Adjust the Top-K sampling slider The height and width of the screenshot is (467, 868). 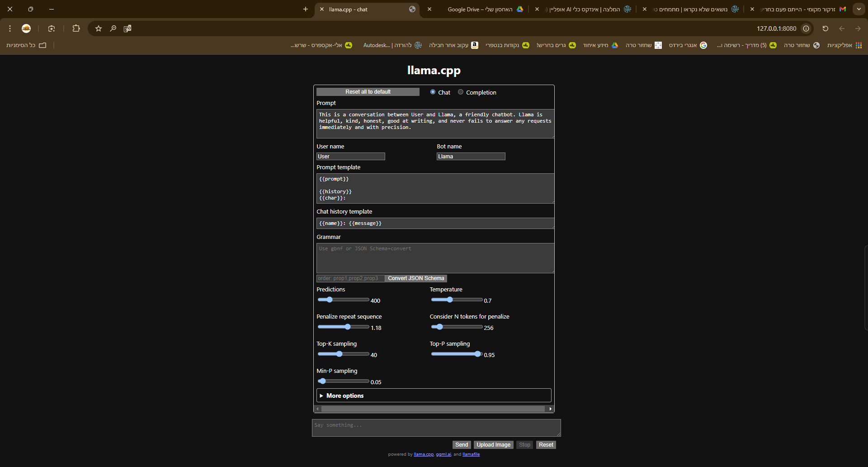tap(344, 354)
